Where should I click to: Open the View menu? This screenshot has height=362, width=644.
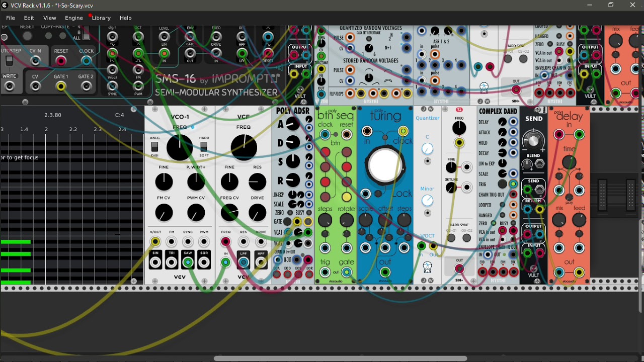click(x=50, y=18)
